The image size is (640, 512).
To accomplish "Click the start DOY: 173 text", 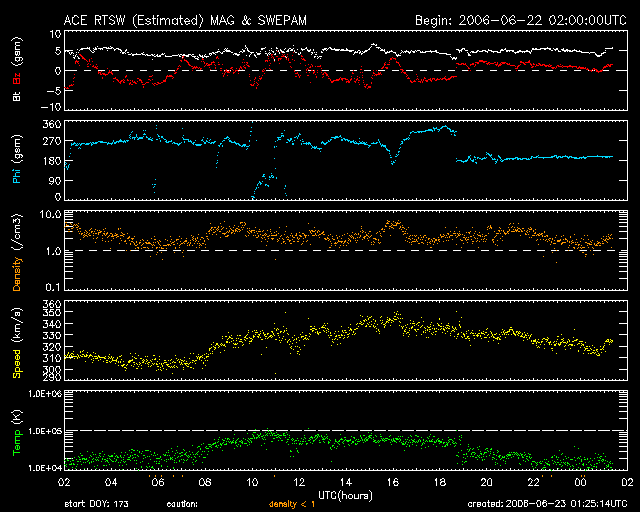I will coord(95,504).
